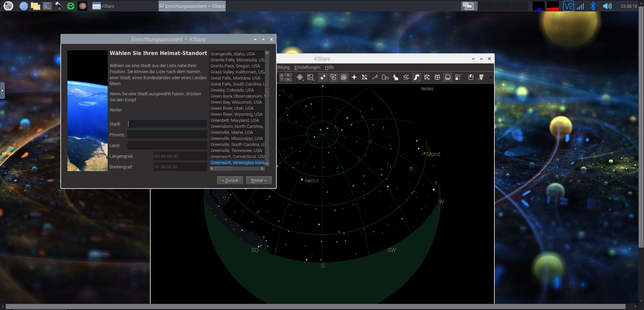Select 'Green Bay, Wisconsin, USA' entry
644x310 pixels.
[237, 102]
